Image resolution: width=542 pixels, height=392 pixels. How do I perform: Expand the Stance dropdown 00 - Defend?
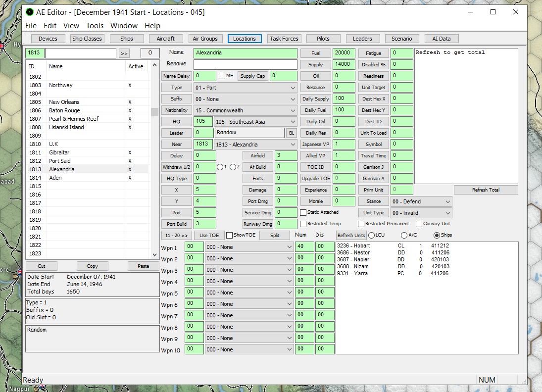[x=421, y=201]
